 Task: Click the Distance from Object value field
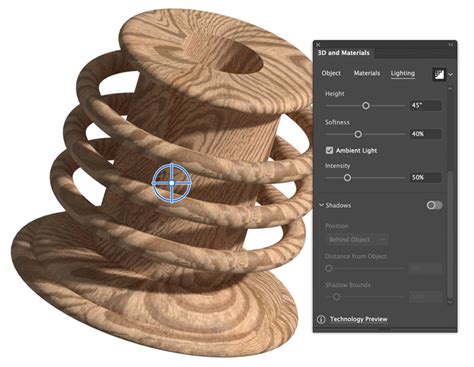426,268
